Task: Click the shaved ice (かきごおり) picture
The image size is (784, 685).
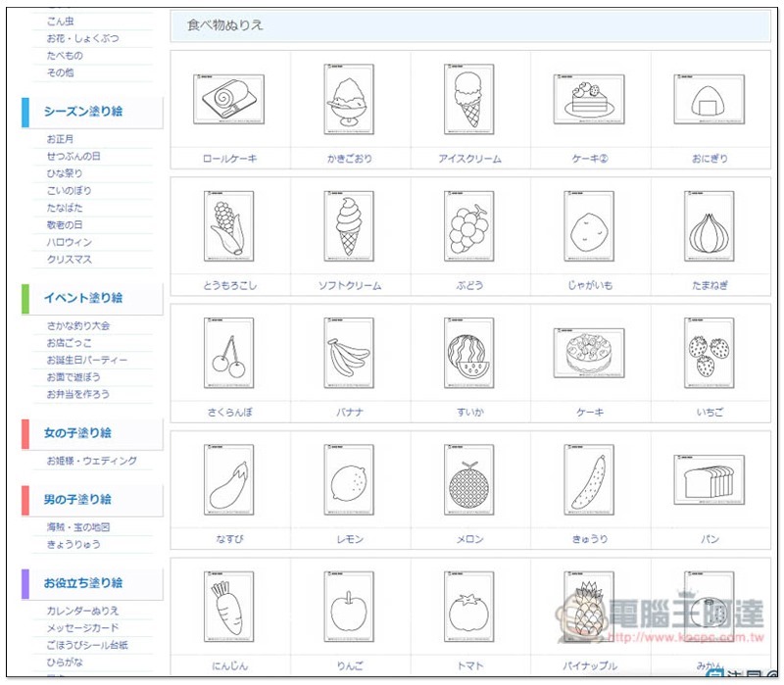Action: (349, 99)
